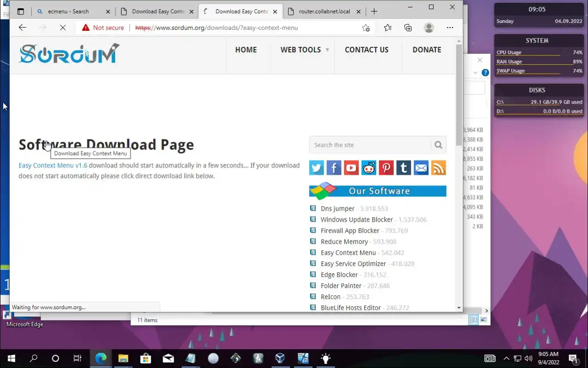Open taskbar search magnifier
This screenshot has width=588, height=368.
tap(34, 358)
